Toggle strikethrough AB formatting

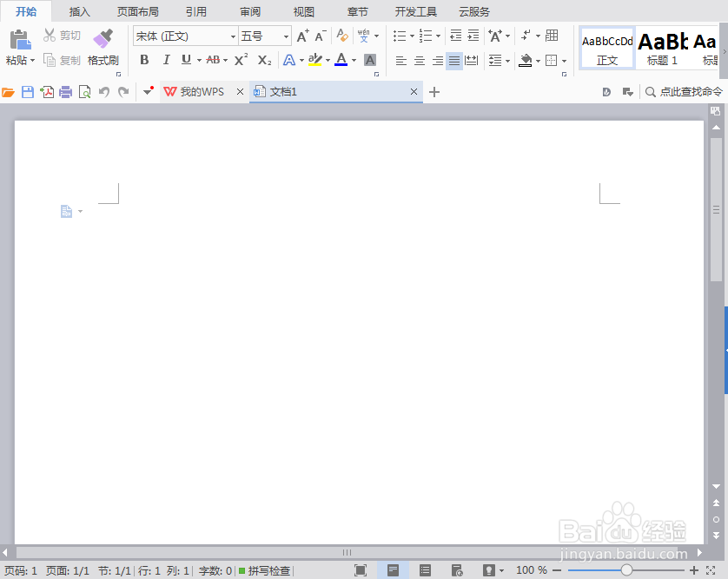pyautogui.click(x=213, y=60)
